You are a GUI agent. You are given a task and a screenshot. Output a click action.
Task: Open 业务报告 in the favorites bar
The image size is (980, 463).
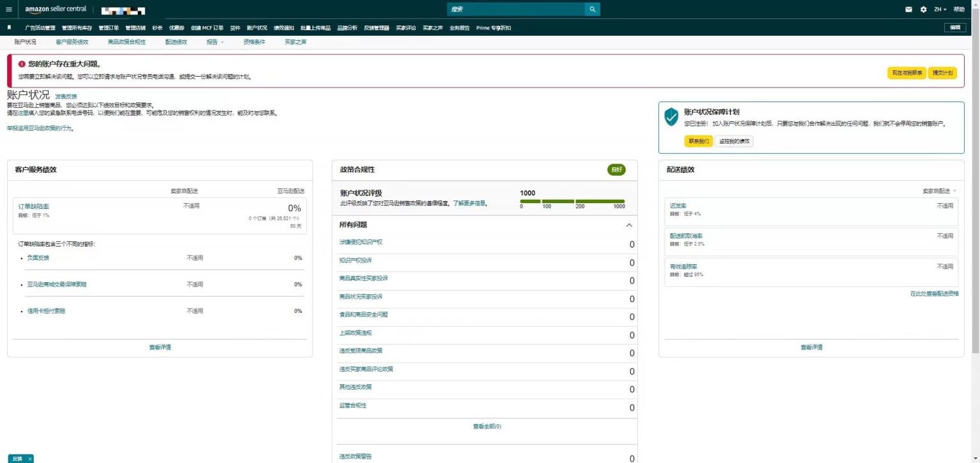pyautogui.click(x=459, y=28)
